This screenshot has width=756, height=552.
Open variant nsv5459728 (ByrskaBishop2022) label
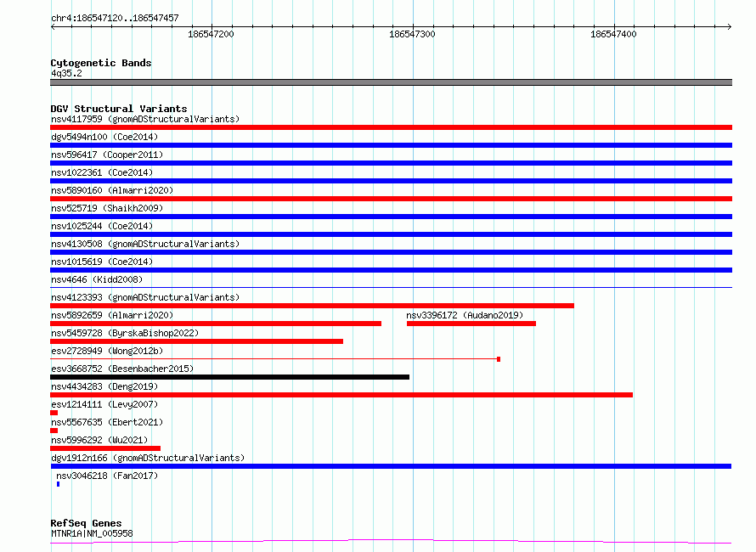tap(125, 333)
